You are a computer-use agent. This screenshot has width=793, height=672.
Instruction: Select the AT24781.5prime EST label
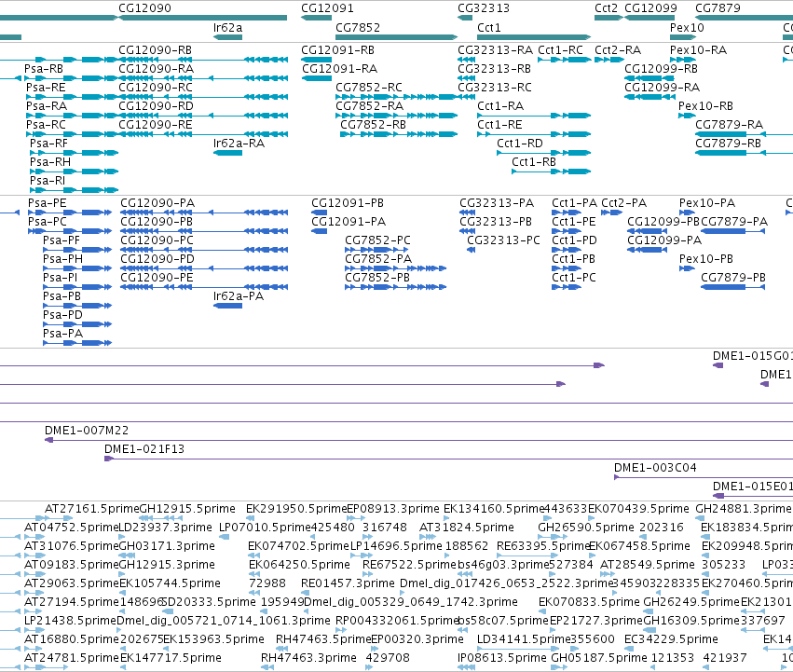(72, 658)
